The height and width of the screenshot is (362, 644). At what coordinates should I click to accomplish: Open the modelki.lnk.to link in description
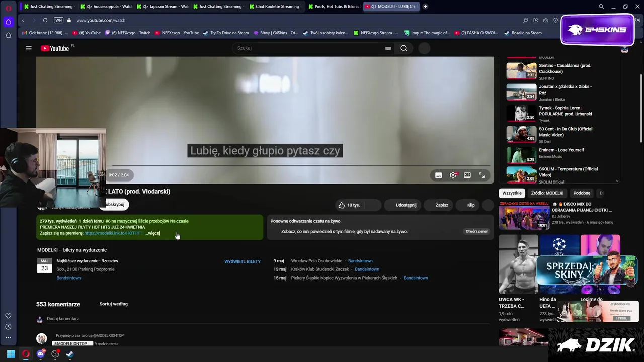(x=114, y=233)
